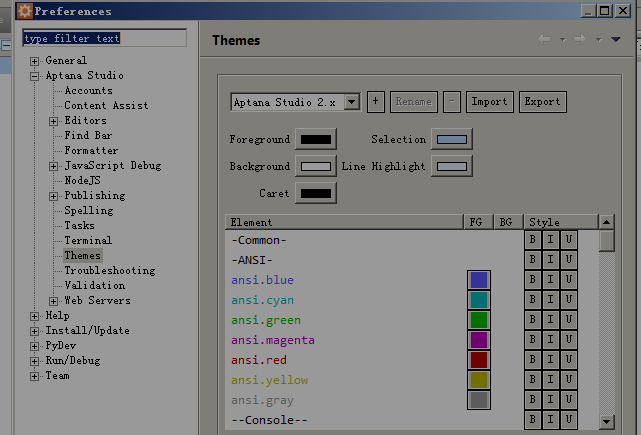This screenshot has width=641, height=435.
Task: Collapse the Aptana Studio tree node
Action: click(x=34, y=76)
